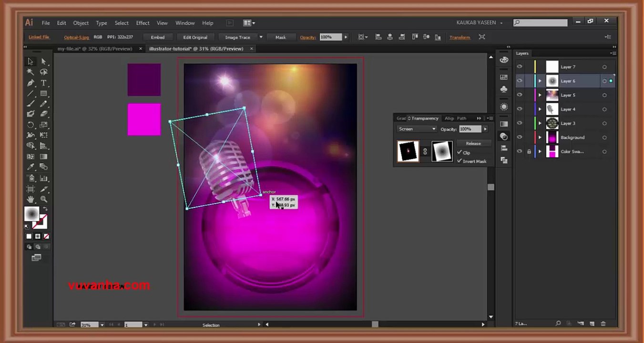The image size is (644, 343).
Task: Expand Layer 4 disclosure triangle
Action: tap(540, 109)
